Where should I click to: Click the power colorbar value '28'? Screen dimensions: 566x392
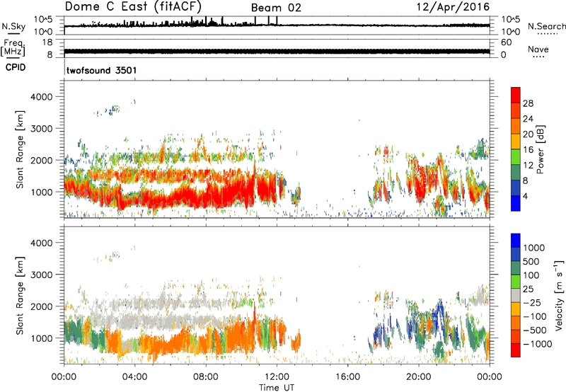pos(528,103)
